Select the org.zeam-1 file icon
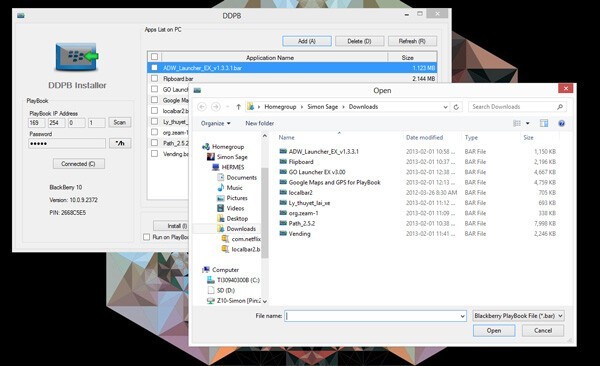Screen dimensions: 600x366 (283, 213)
